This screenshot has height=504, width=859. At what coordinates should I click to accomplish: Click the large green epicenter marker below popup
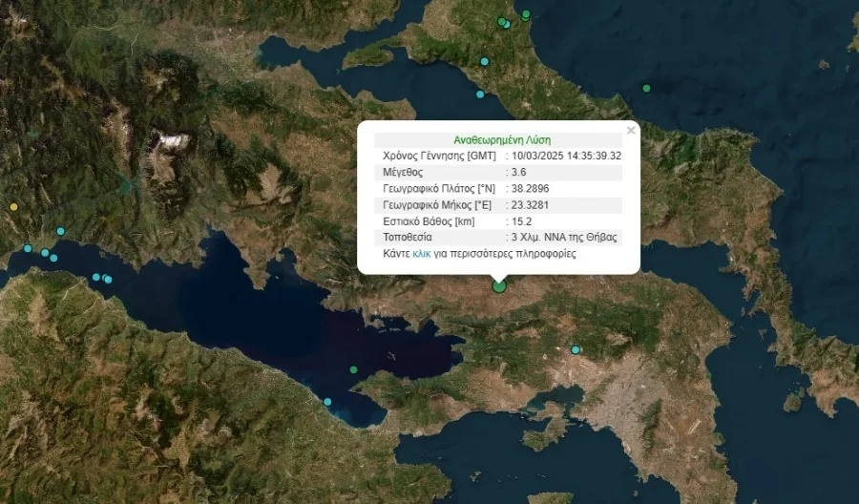pyautogui.click(x=498, y=284)
